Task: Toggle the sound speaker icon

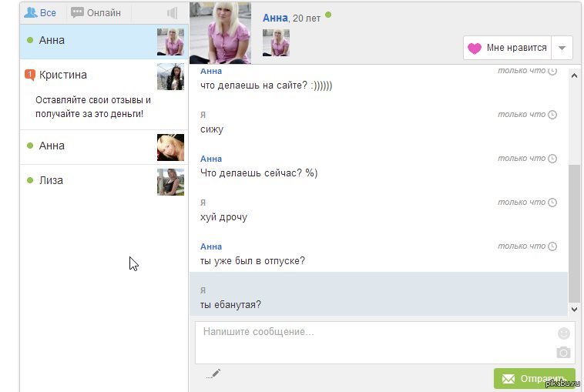Action: 172,13
